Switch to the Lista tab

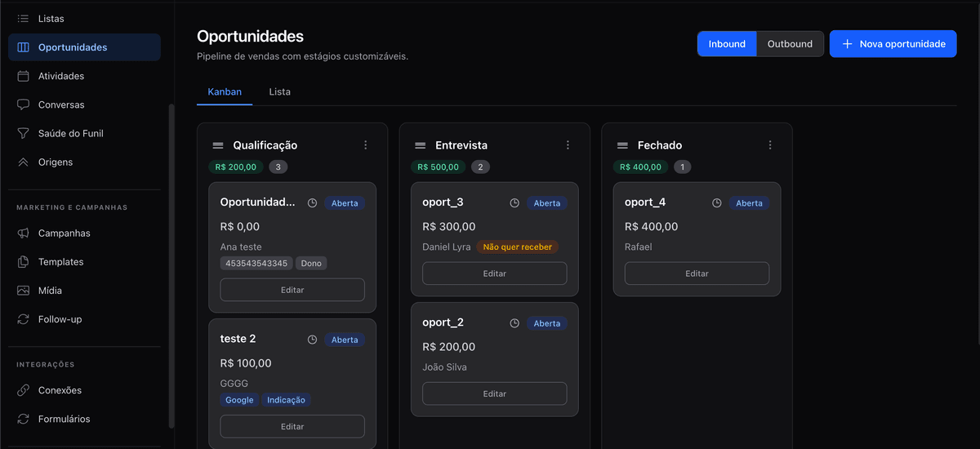point(280,91)
